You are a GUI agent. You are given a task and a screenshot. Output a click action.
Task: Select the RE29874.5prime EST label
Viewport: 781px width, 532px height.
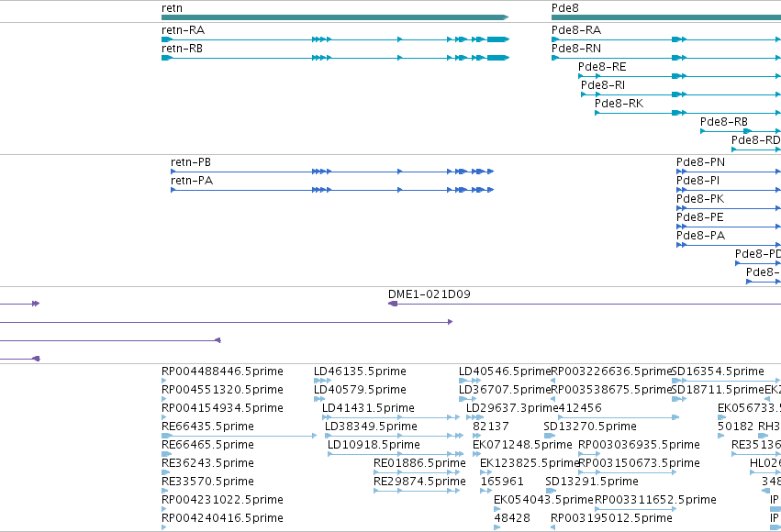click(x=419, y=482)
